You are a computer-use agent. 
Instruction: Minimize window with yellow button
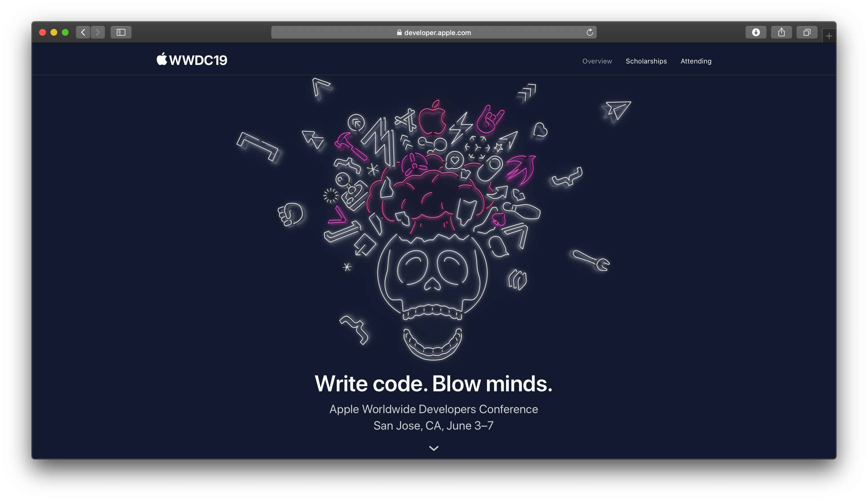(54, 32)
